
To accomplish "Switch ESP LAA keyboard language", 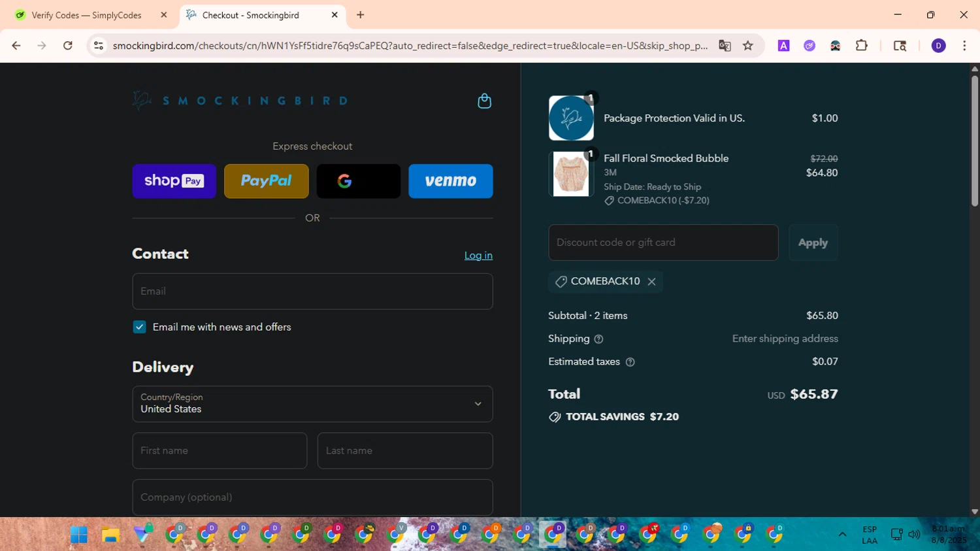I will [x=870, y=535].
